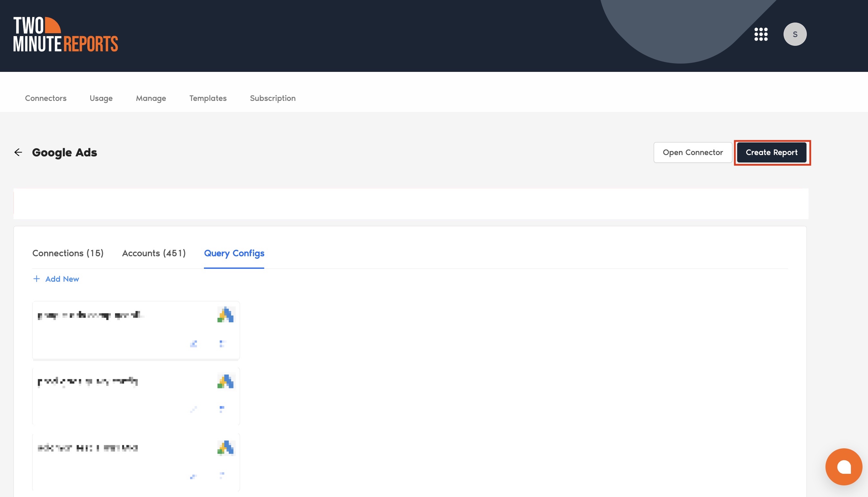Click Google Ads icon on first query config card

click(x=226, y=314)
